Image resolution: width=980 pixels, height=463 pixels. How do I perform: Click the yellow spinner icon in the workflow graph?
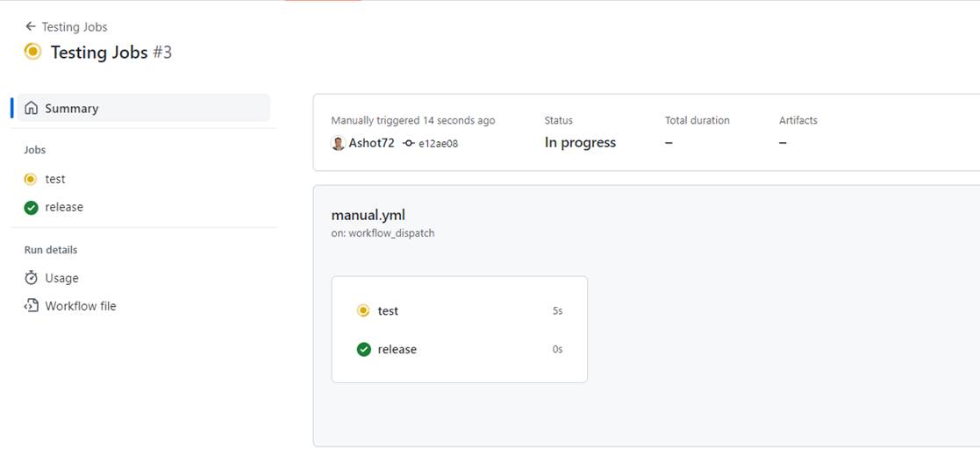point(363,310)
